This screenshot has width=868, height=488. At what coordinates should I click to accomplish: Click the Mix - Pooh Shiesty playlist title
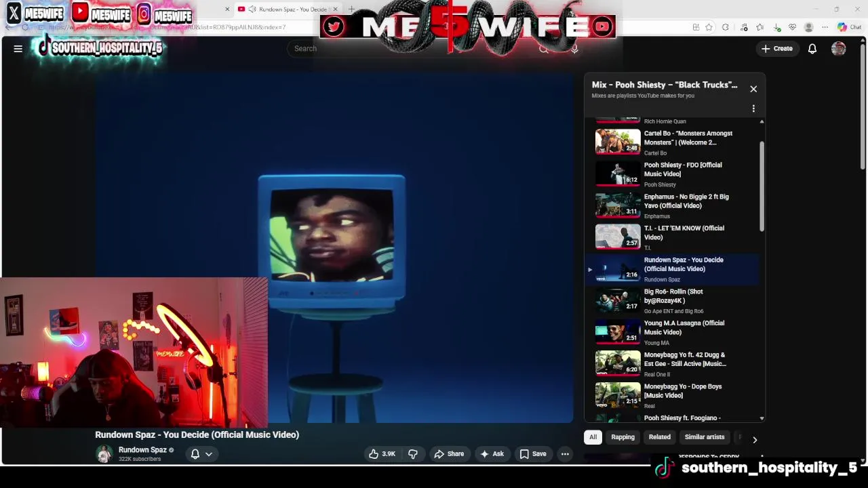pyautogui.click(x=665, y=85)
